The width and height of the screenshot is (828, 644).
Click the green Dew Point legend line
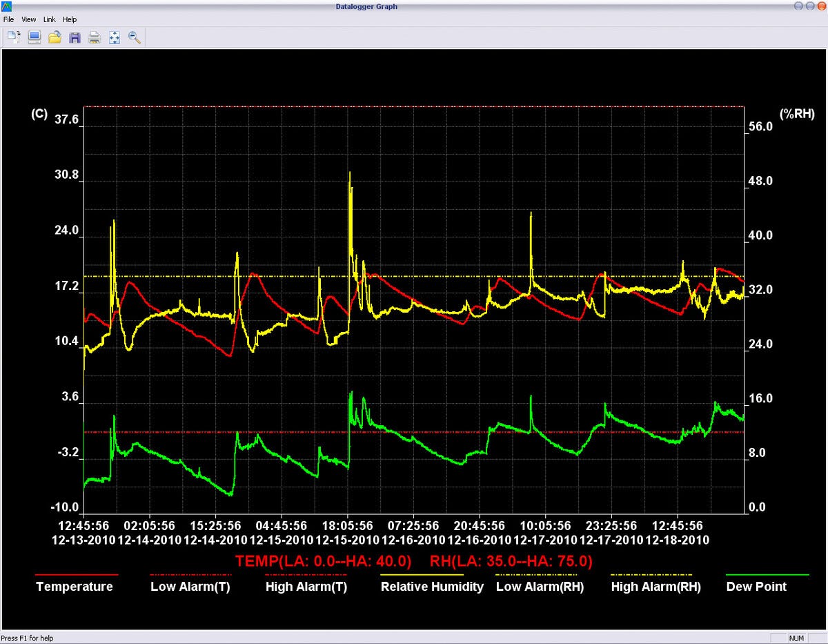point(767,574)
